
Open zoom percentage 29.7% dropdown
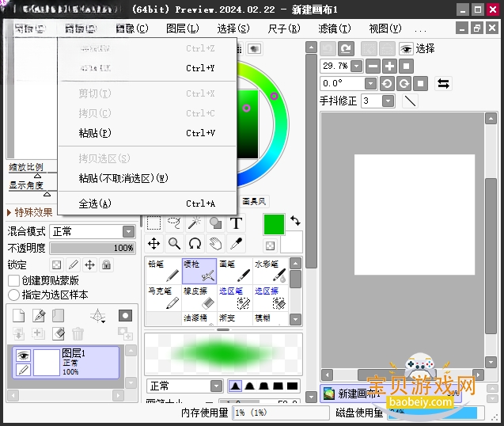(x=357, y=67)
